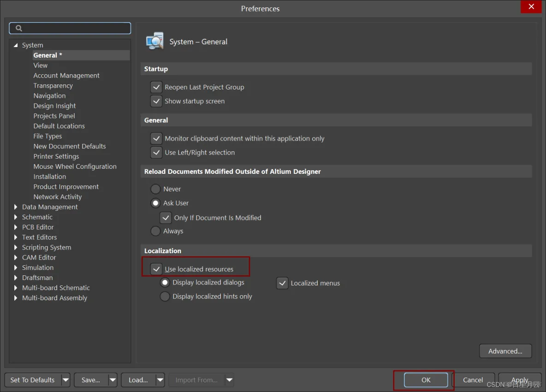Click the Apply button
The height and width of the screenshot is (392, 546).
[x=520, y=380]
